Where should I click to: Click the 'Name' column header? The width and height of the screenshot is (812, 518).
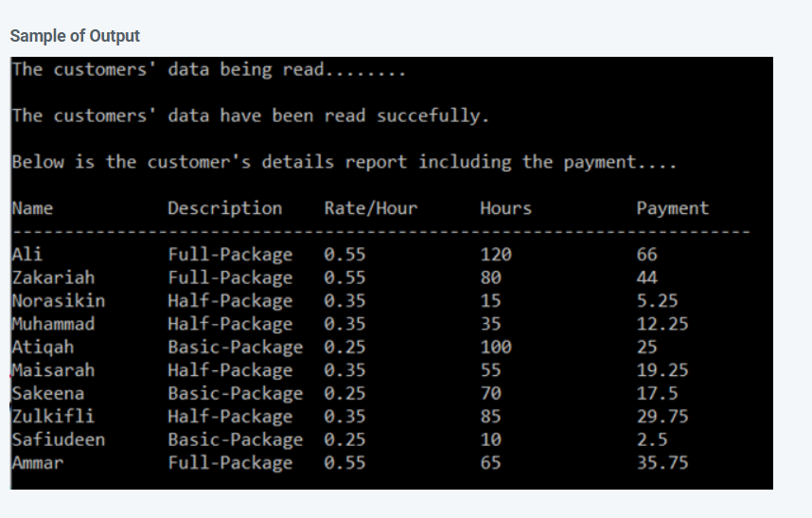[32, 208]
